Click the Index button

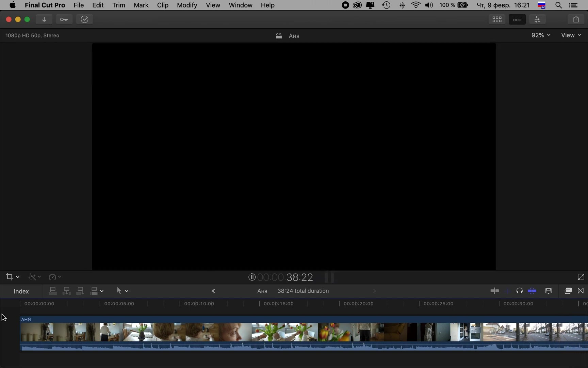pyautogui.click(x=21, y=291)
